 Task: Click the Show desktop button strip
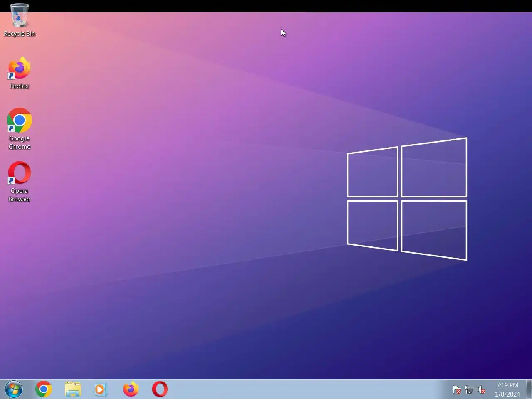coord(529,389)
